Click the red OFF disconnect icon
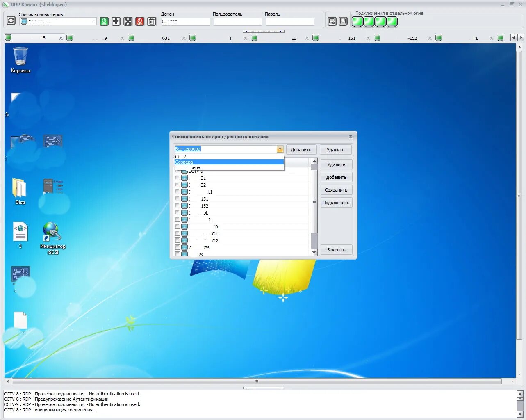The height and width of the screenshot is (420, 526). click(x=140, y=21)
